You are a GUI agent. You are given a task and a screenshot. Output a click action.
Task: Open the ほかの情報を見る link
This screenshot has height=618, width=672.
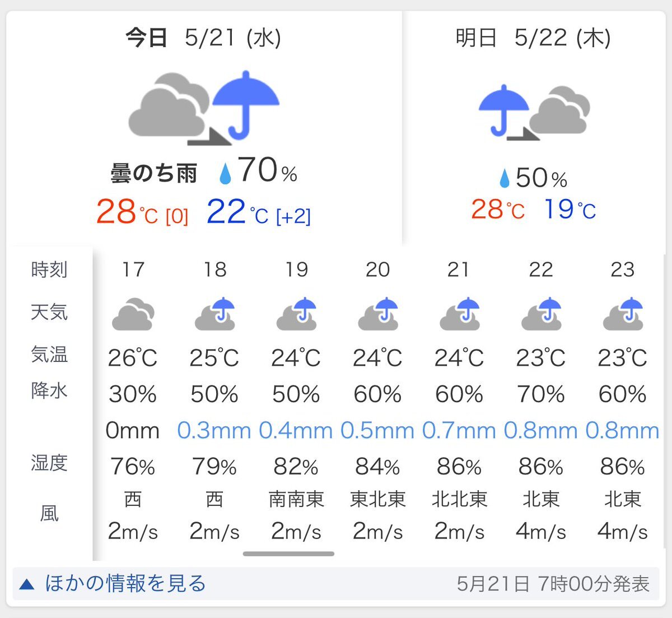click(x=125, y=583)
